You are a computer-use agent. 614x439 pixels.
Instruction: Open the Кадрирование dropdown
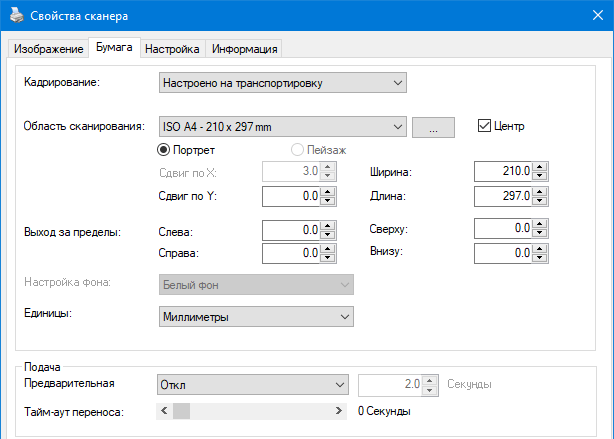point(283,82)
